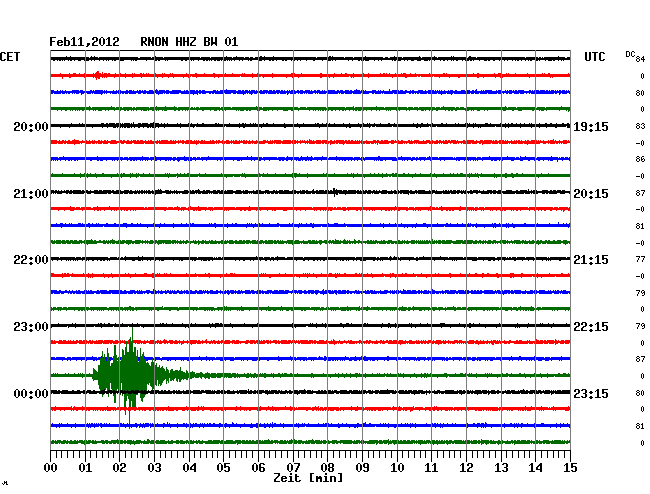Click the 15 minute axis tick label
Viewport: 650px width, 494px height.
(570, 467)
